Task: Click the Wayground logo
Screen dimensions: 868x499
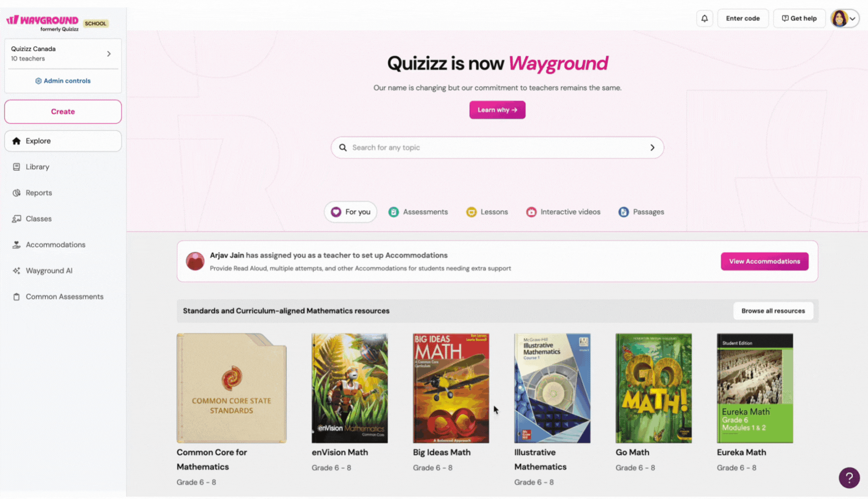Action: pyautogui.click(x=43, y=23)
